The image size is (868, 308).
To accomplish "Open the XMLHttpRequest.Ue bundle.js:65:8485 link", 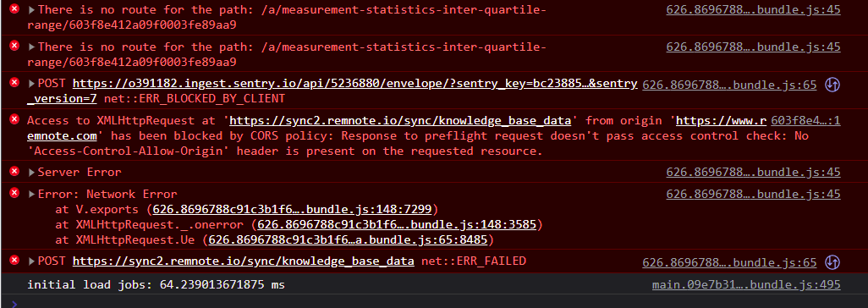I will coord(348,239).
